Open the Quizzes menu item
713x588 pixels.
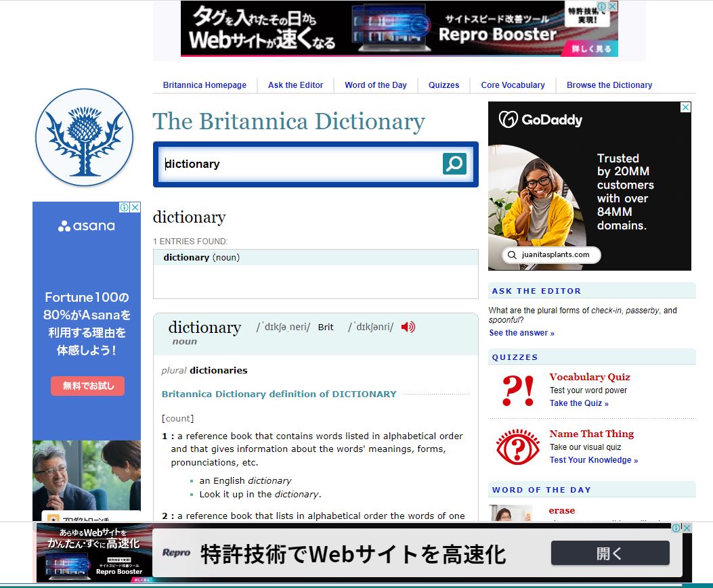pyautogui.click(x=444, y=85)
